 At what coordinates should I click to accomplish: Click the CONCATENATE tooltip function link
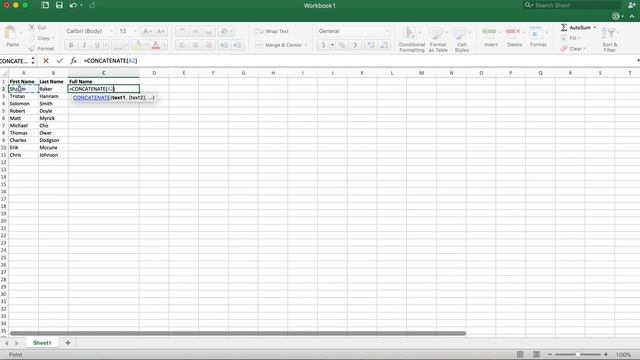click(x=91, y=98)
